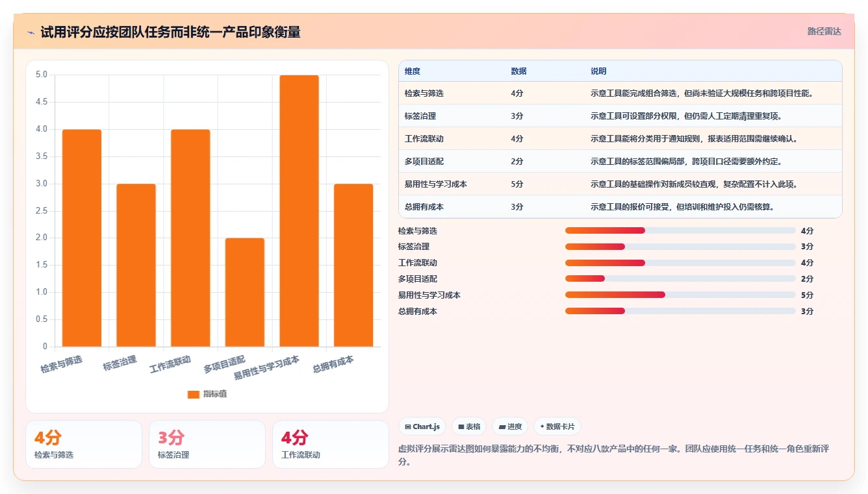Image resolution: width=868 pixels, height=494 pixels.
Task: Click the 标签治理 progress bar
Action: click(x=680, y=247)
